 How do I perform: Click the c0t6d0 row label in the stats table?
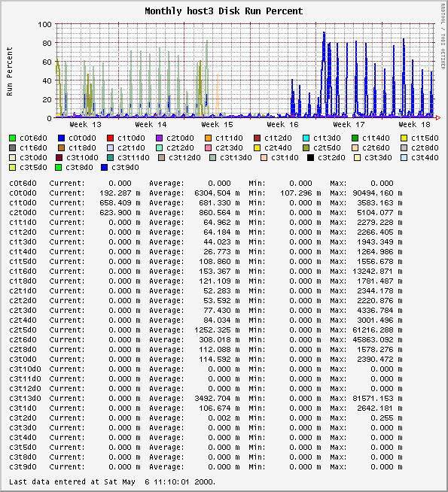coord(23,184)
